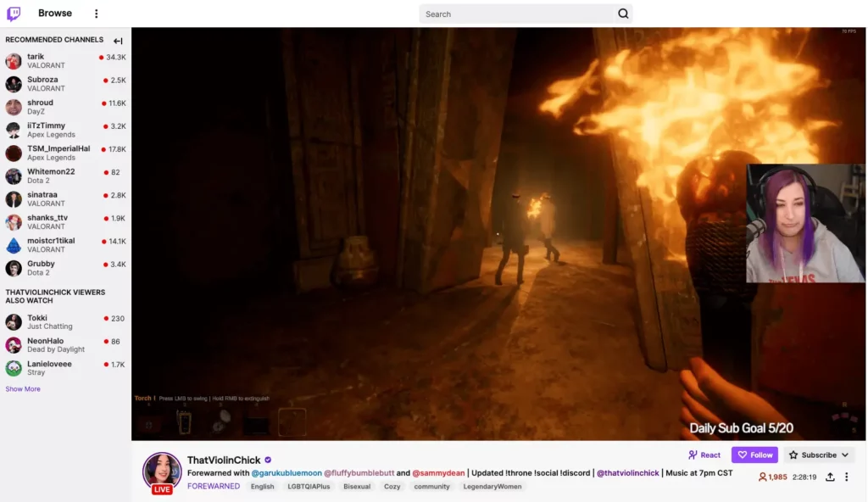This screenshot has height=502, width=868.
Task: Click the Twitch logo home icon
Action: [14, 14]
